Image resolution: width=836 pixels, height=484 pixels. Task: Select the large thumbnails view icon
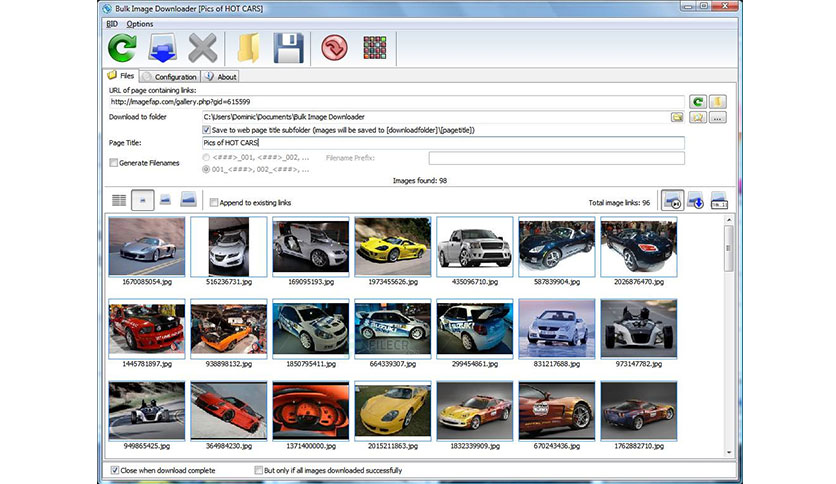click(188, 199)
